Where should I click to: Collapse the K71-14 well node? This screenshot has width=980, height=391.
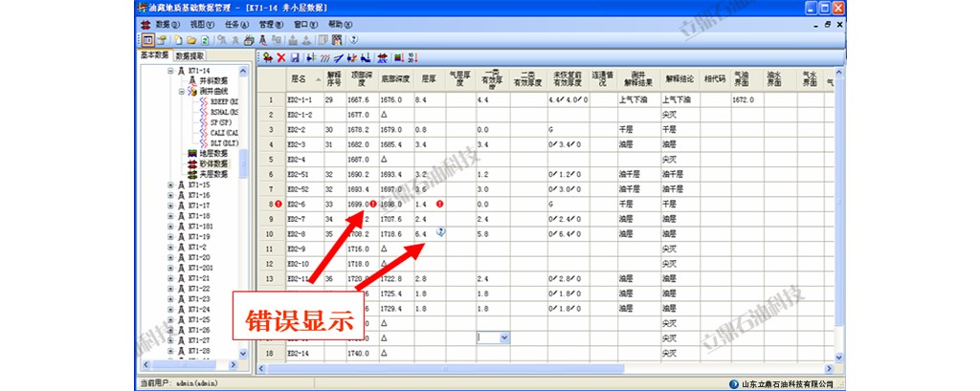coord(170,71)
